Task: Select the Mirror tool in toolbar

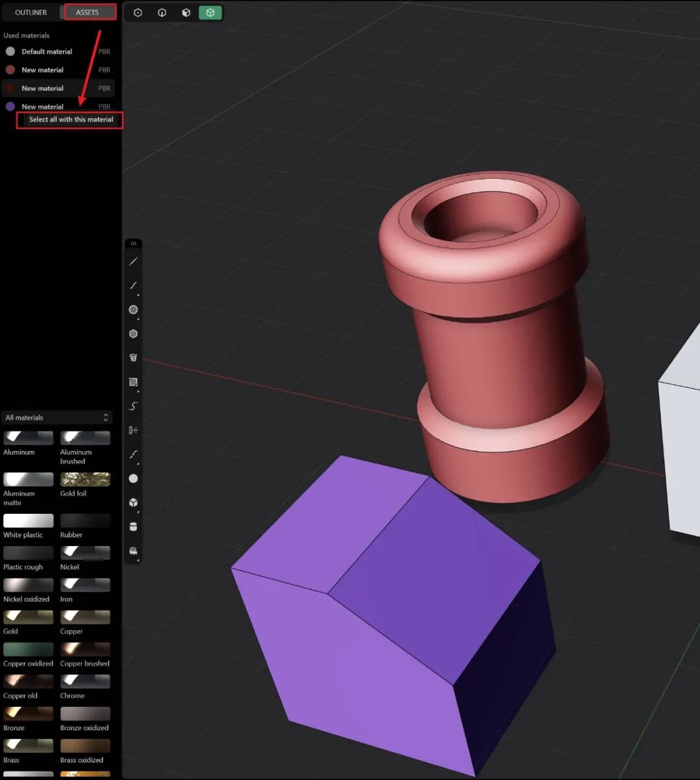Action: tap(134, 430)
